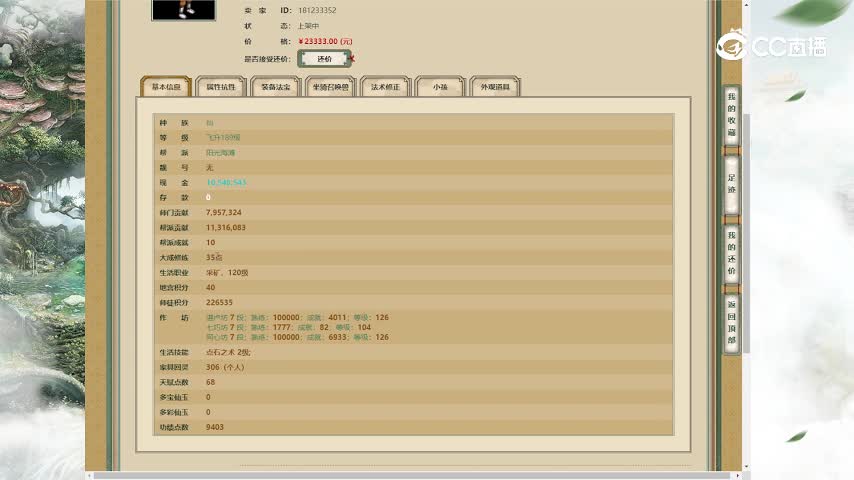This screenshot has height=480, width=854.
Task: Switch to the 法术修正 tab
Action: [x=385, y=87]
